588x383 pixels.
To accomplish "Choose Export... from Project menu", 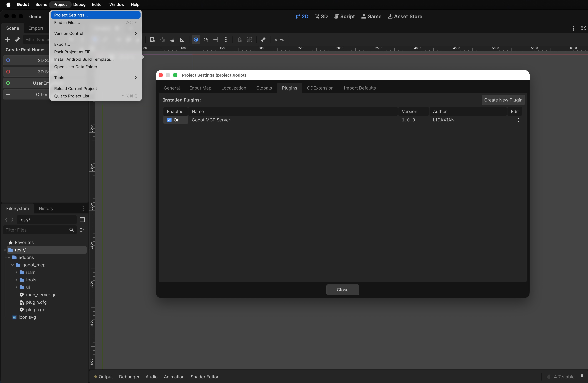I will pos(95,44).
